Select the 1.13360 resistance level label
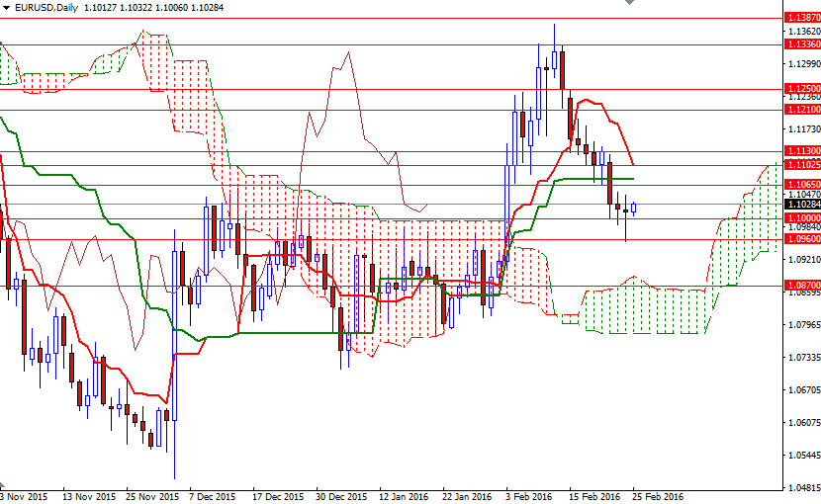This screenshot has width=821, height=504. click(x=803, y=44)
